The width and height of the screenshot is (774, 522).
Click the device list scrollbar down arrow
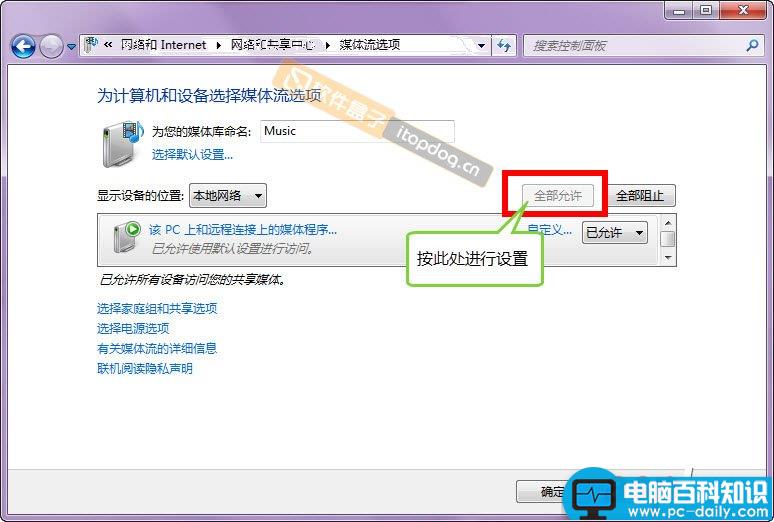click(668, 257)
